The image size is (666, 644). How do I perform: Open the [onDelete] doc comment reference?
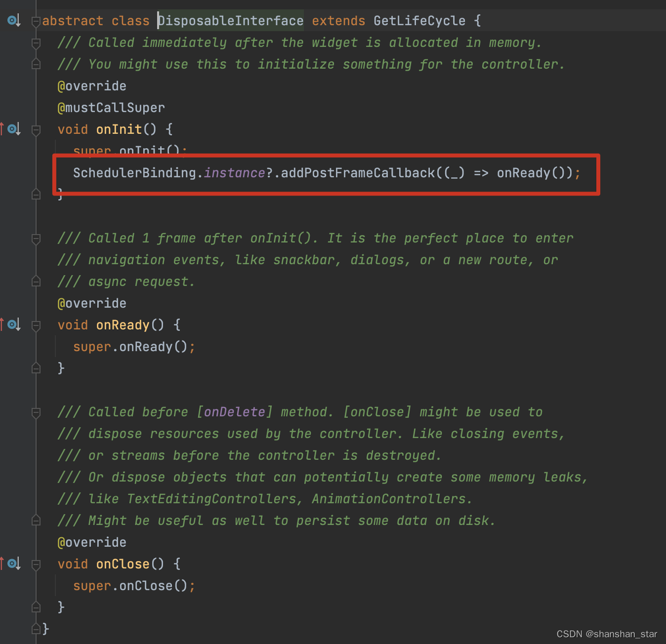(x=235, y=412)
